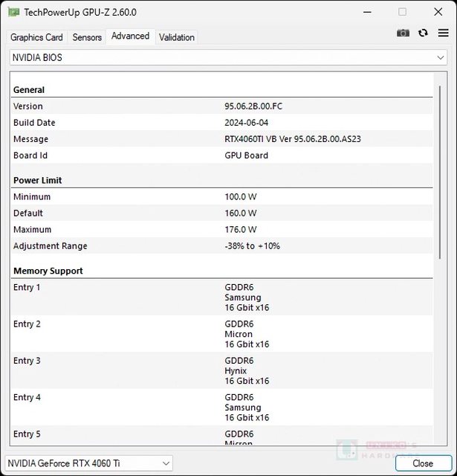The width and height of the screenshot is (457, 476).
Task: Click the camera screenshot icon
Action: (403, 33)
